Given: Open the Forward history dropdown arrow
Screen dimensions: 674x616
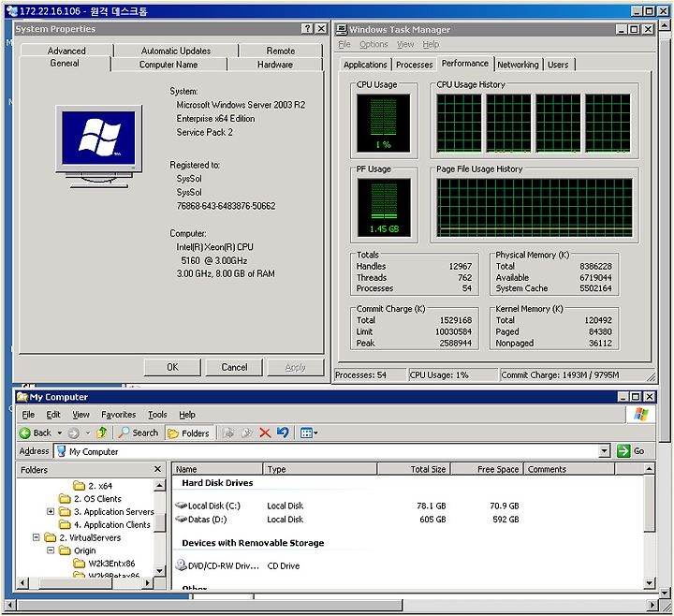Looking at the screenshot, I should point(88,433).
